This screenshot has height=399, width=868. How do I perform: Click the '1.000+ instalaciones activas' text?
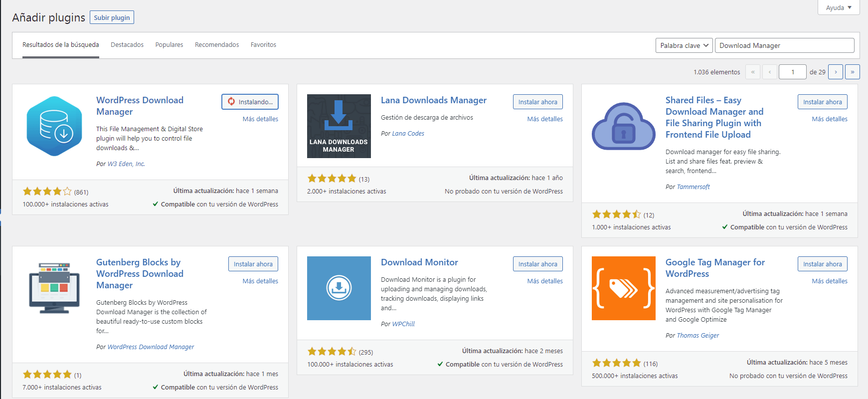click(631, 227)
